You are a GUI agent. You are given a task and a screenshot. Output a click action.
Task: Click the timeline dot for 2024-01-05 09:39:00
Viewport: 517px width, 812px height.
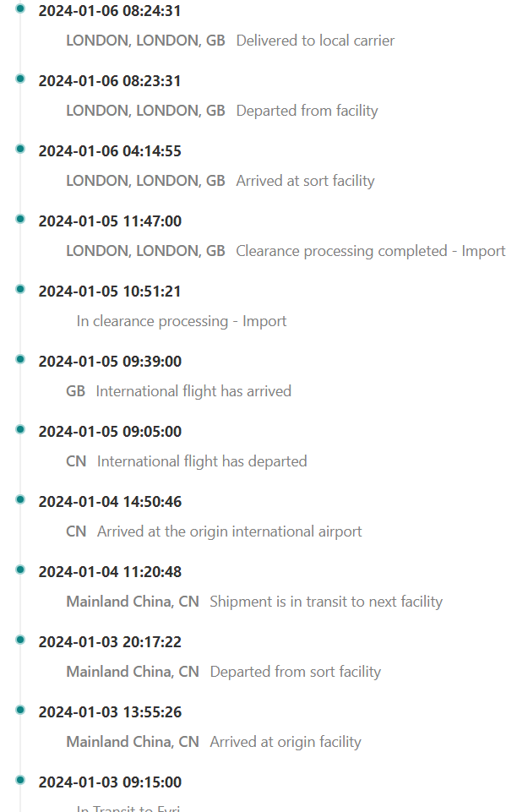point(20,359)
